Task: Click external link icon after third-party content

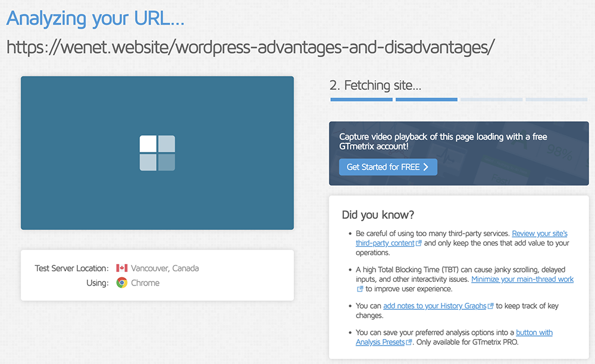Action: point(418,243)
